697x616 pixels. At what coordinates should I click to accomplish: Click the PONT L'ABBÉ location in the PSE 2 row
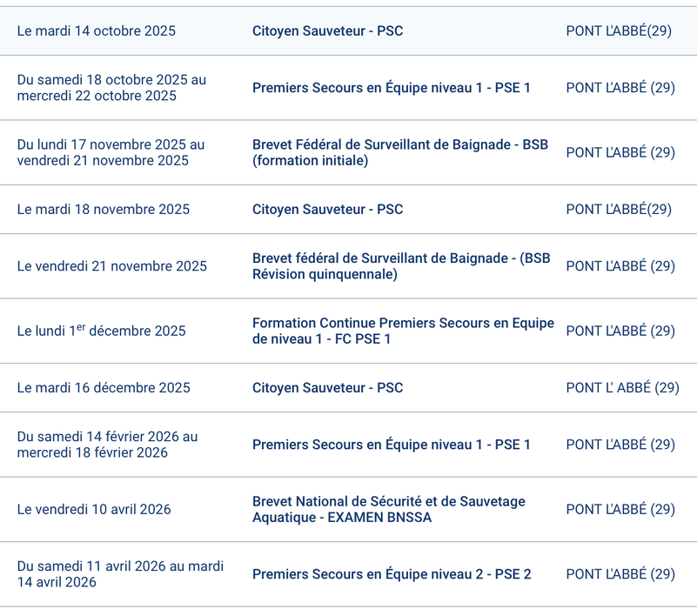click(620, 574)
